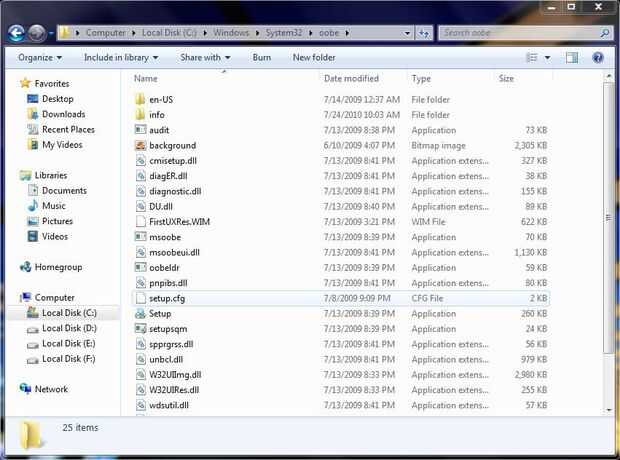Select the FirstUXRes.WIM file icon

pos(140,221)
